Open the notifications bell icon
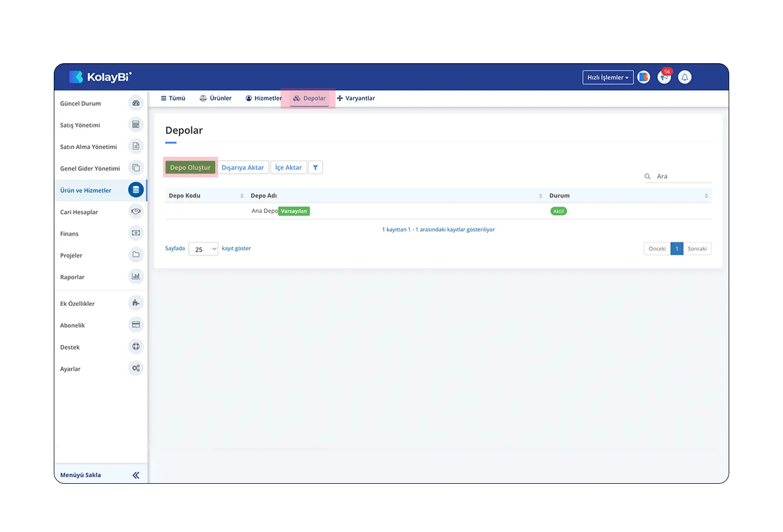The width and height of the screenshot is (783, 532). coord(685,77)
